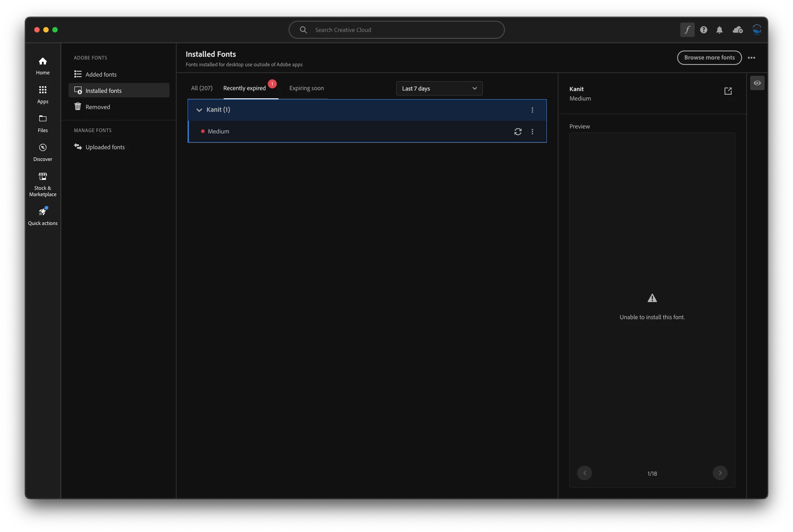Select Added fonts in Adobe Fonts list
Screen dimensions: 793x532
point(119,74)
